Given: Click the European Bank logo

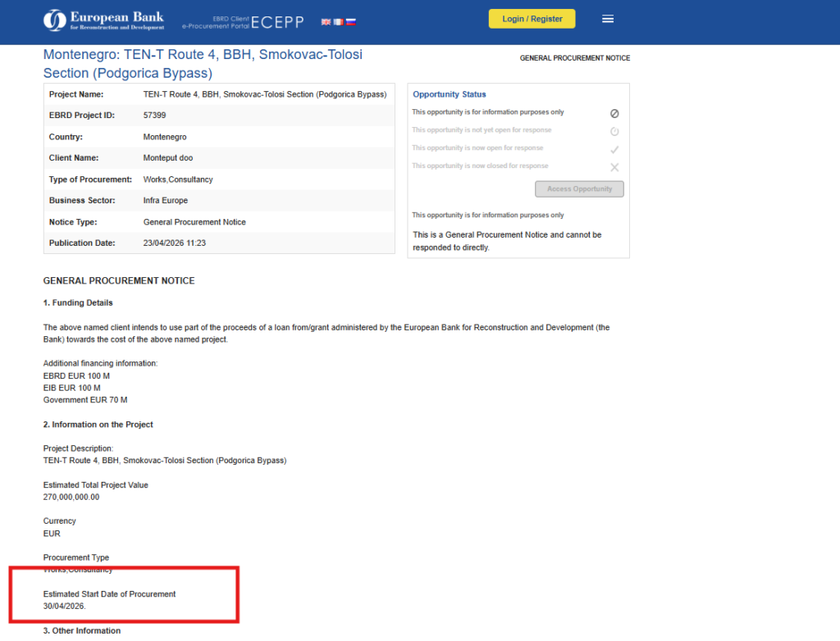Looking at the screenshot, I should tap(103, 20).
